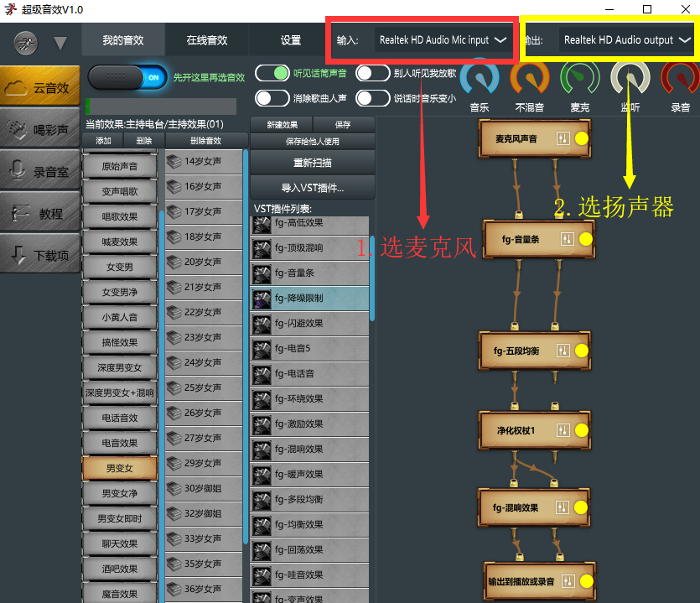Open settings icon on fg-五段均衡 node
Screen dimensions: 700x603
pyautogui.click(x=563, y=351)
